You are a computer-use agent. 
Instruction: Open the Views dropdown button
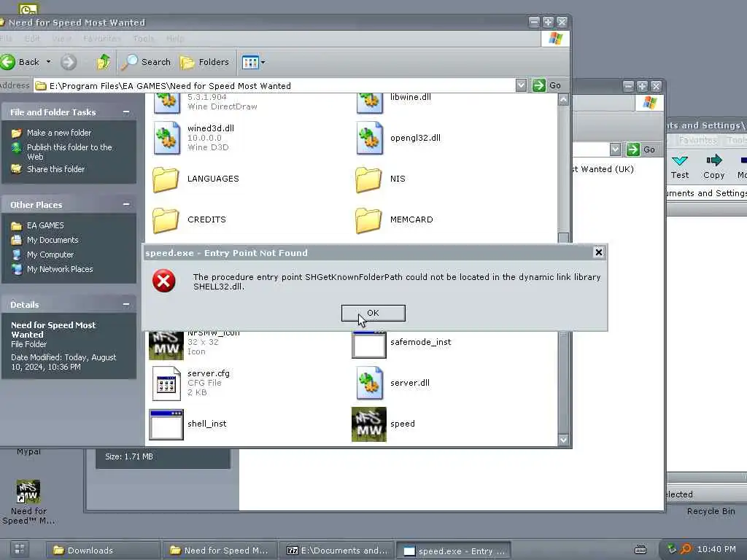tap(253, 62)
